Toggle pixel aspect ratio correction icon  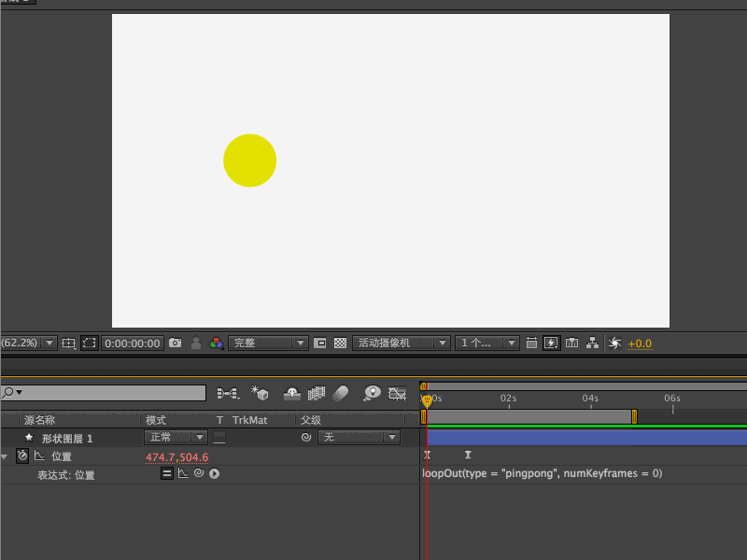[x=531, y=343]
